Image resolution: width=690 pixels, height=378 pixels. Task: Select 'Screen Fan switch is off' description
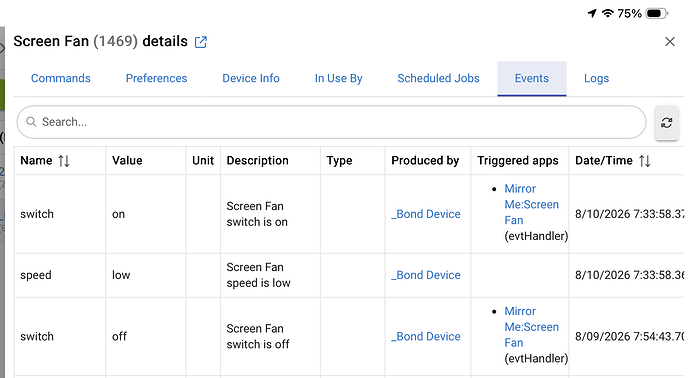(258, 337)
